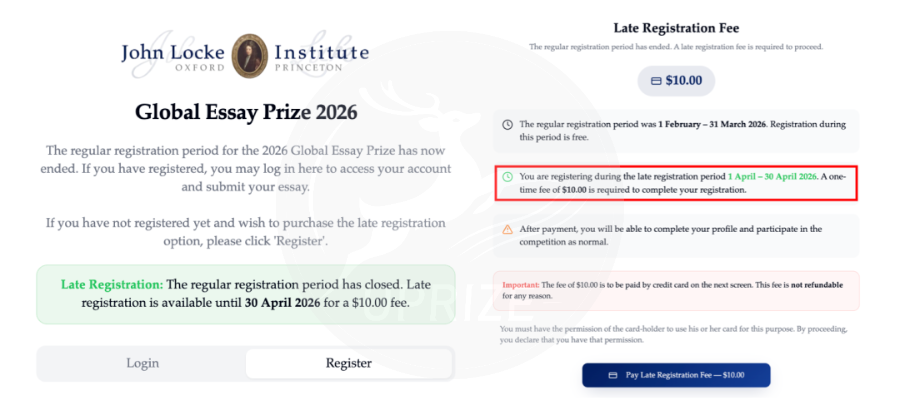Click the red Important non-refundable notice

click(676, 290)
